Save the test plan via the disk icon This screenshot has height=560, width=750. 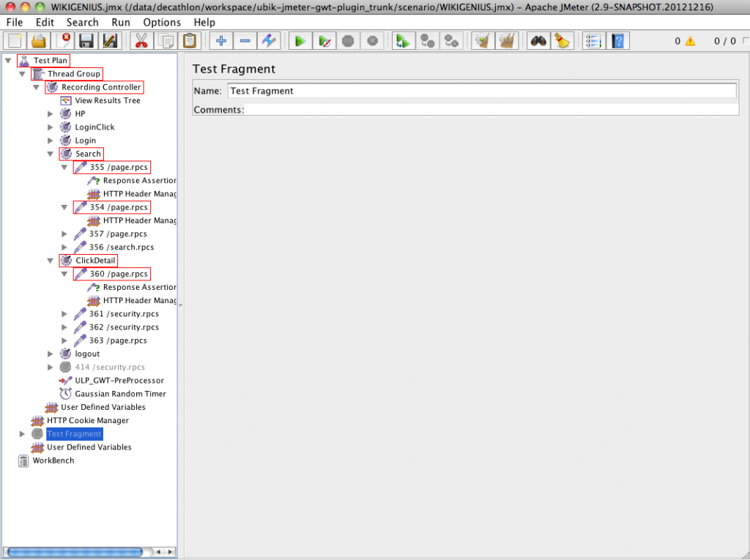coord(86,41)
